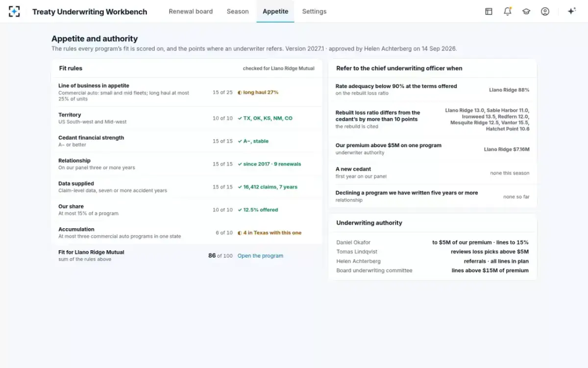This screenshot has width=588, height=368.
Task: Open the layout panel icon in header
Action: click(489, 11)
